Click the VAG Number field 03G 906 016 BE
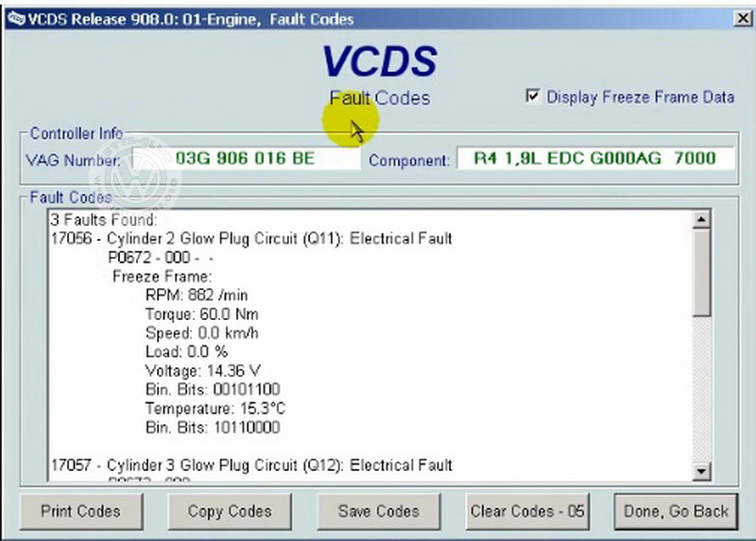Screen dimensions: 756x541 [246, 158]
